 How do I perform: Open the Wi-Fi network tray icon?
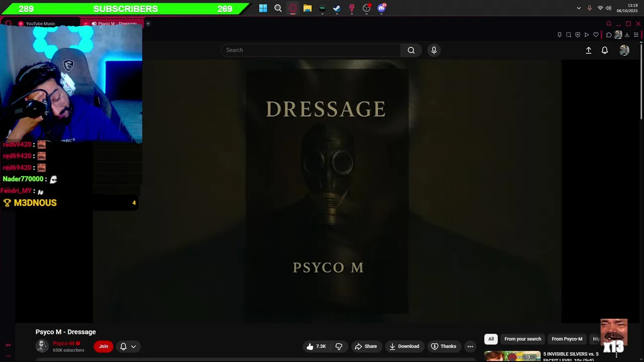tap(600, 8)
